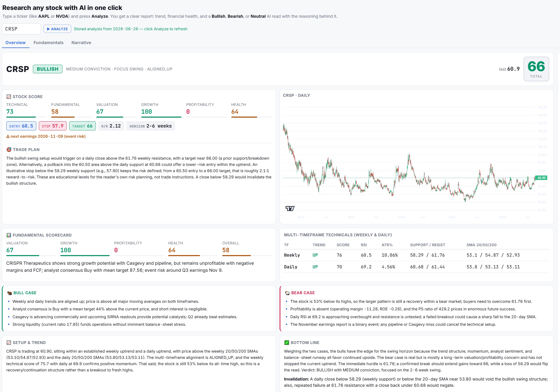Image resolution: width=560 pixels, height=392 pixels.
Task: Open the Fundamentals tab
Action: pyautogui.click(x=49, y=43)
